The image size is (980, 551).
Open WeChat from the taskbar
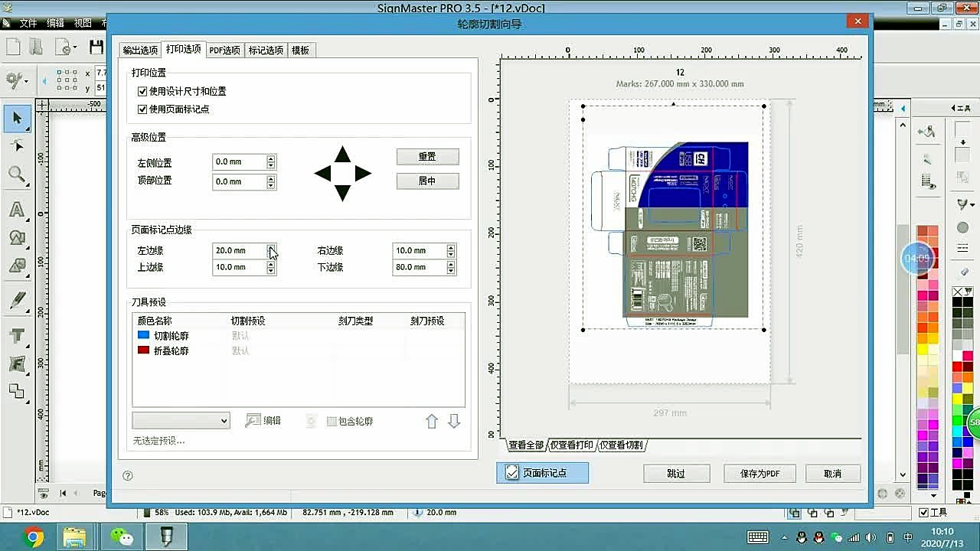122,536
